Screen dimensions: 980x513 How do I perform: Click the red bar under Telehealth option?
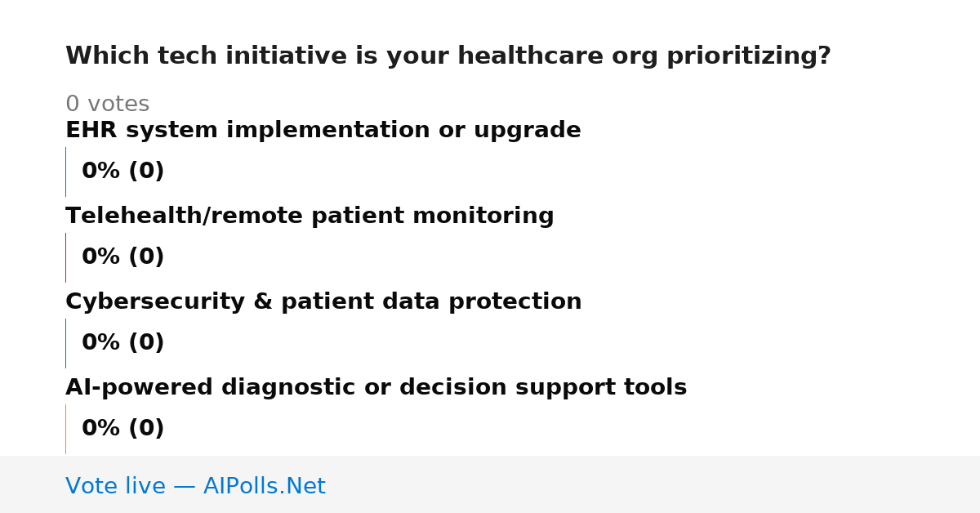[65, 257]
